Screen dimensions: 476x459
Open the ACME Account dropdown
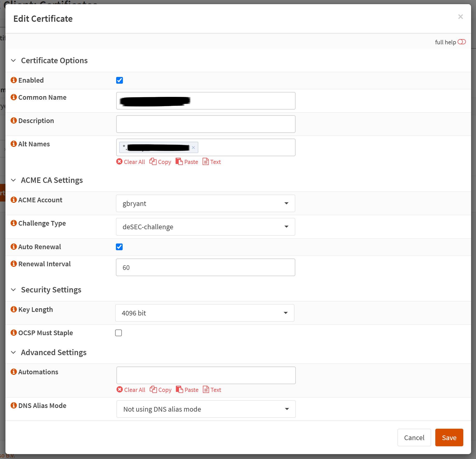(205, 203)
